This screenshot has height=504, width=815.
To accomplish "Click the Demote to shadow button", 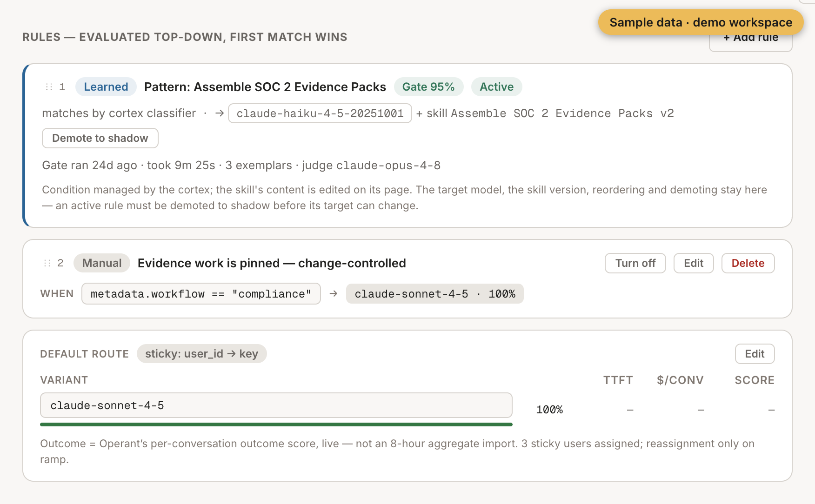I will (100, 138).
